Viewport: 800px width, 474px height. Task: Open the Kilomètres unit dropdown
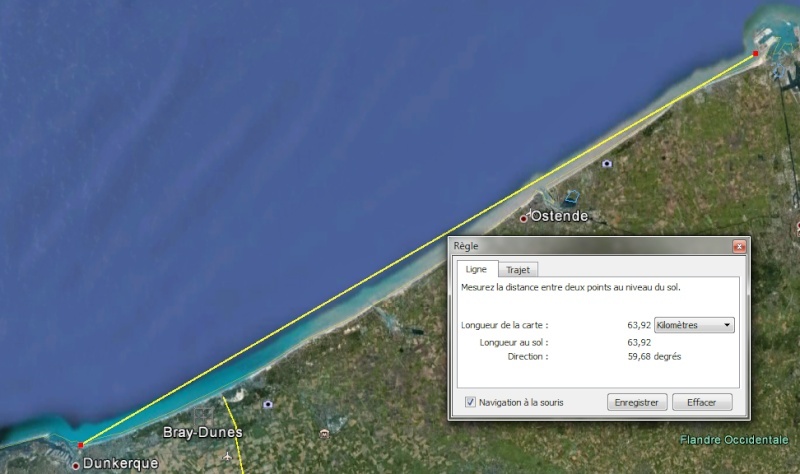pos(694,325)
